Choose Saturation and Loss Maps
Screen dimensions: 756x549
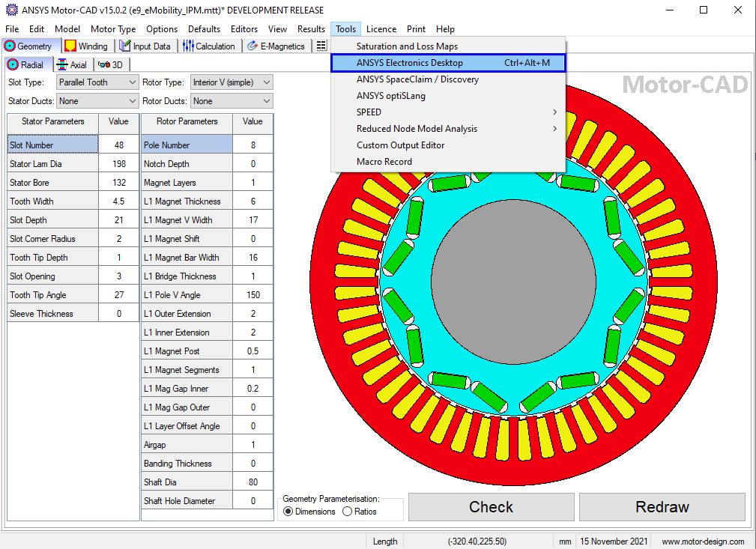pos(448,46)
